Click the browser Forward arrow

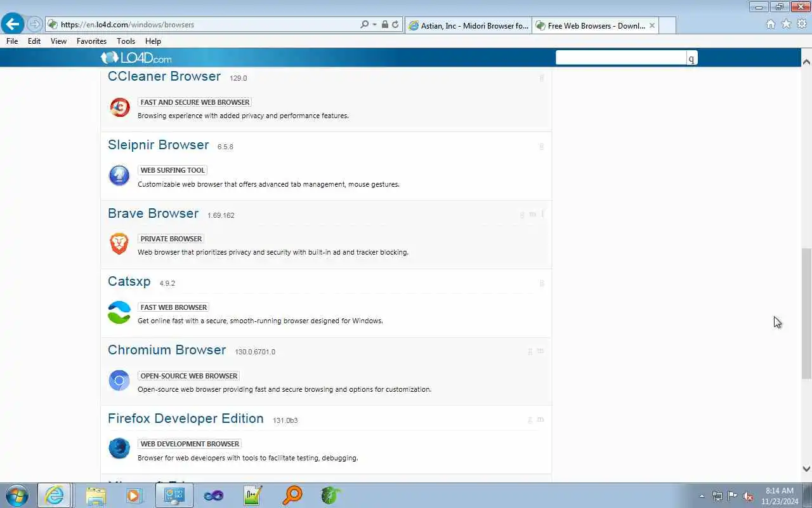34,25
